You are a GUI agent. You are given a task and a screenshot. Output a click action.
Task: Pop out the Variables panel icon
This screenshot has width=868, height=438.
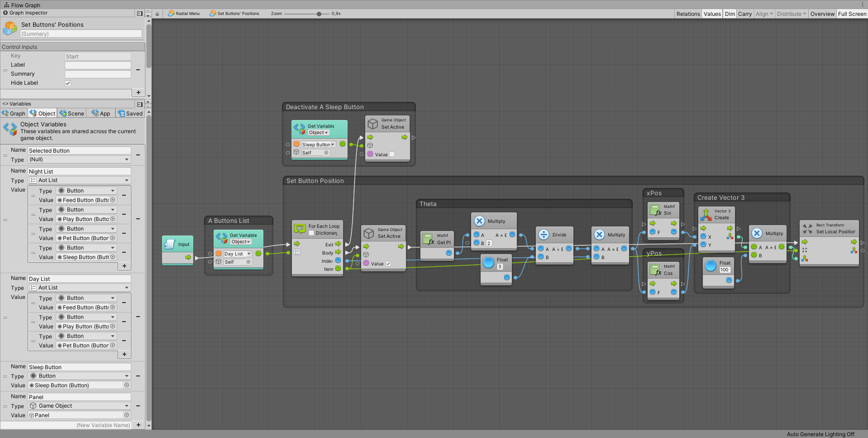coord(140,105)
